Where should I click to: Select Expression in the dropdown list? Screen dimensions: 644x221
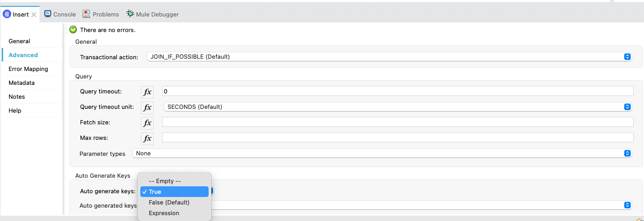(164, 213)
